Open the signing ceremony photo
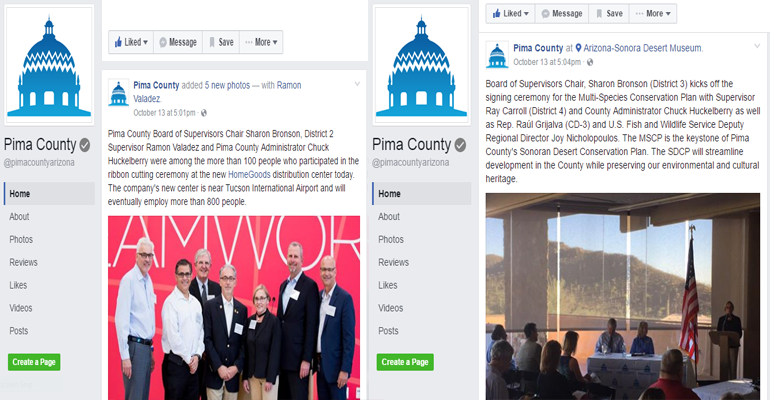The height and width of the screenshot is (400, 770). [x=623, y=296]
